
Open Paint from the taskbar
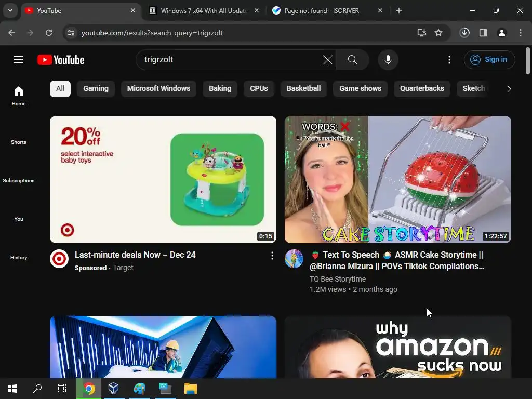click(x=139, y=389)
